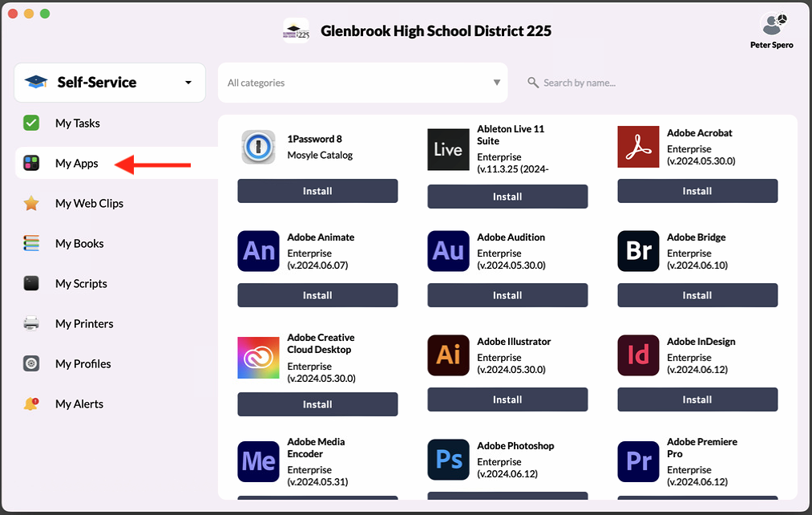Image resolution: width=812 pixels, height=515 pixels.
Task: Click the Adobe Photoshop icon
Action: click(x=448, y=460)
